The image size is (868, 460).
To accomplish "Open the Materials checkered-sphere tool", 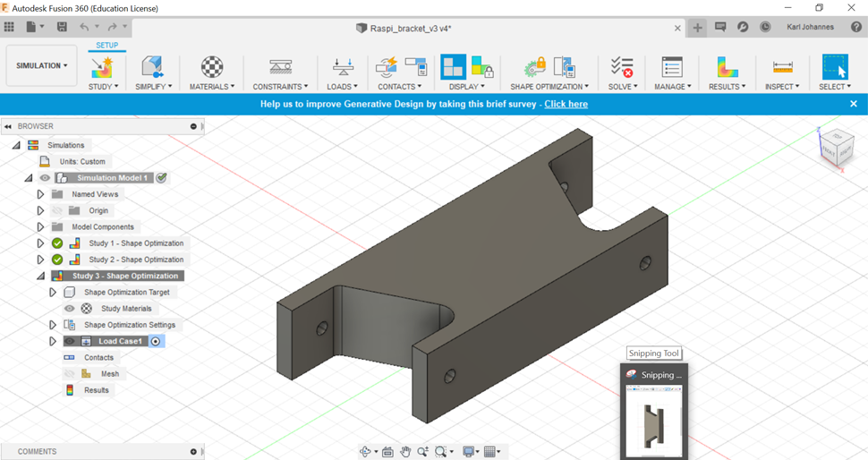I will coord(211,67).
